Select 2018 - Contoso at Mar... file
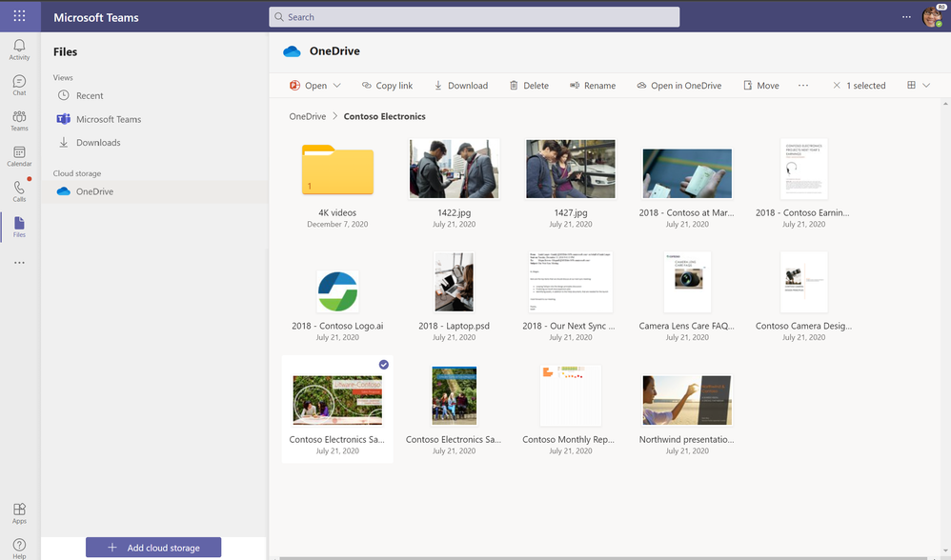This screenshot has height=560, width=951. click(686, 173)
